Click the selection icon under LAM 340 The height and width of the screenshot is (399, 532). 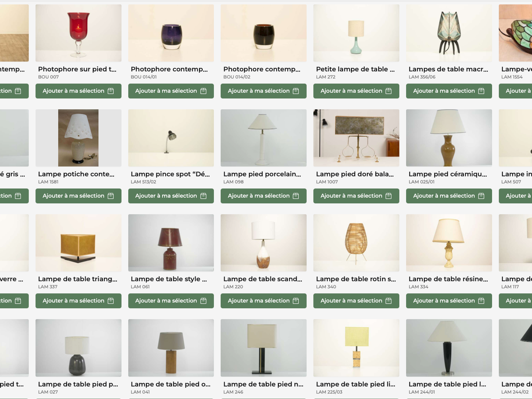[389, 301]
